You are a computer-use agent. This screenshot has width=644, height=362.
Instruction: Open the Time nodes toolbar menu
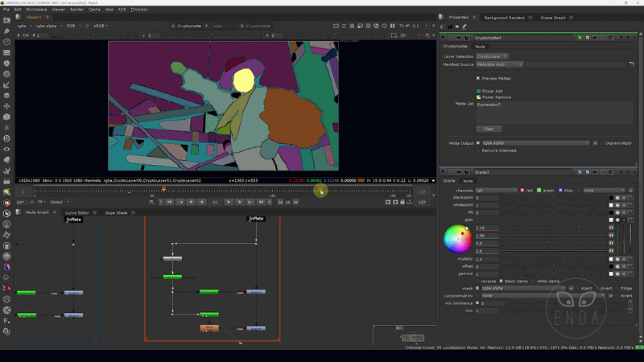(6, 42)
